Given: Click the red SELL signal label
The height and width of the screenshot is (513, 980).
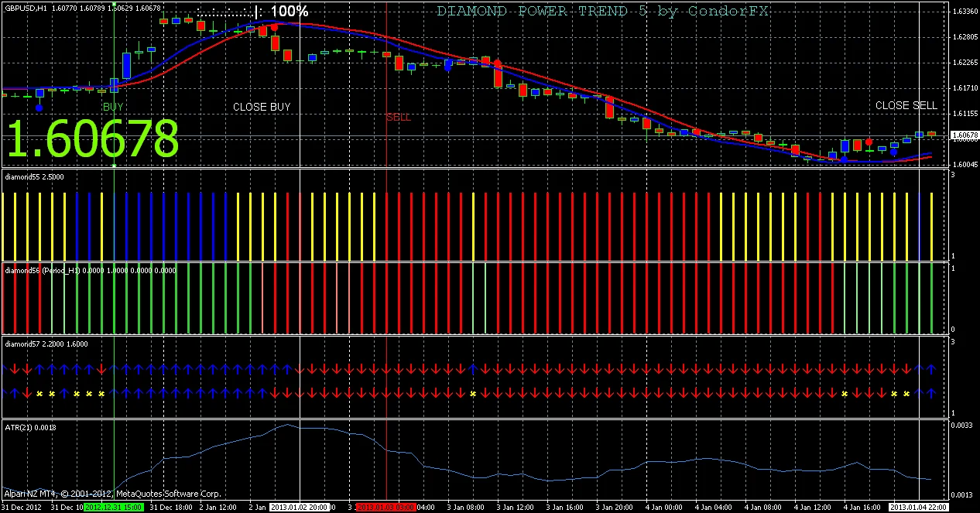Looking at the screenshot, I should coord(399,118).
